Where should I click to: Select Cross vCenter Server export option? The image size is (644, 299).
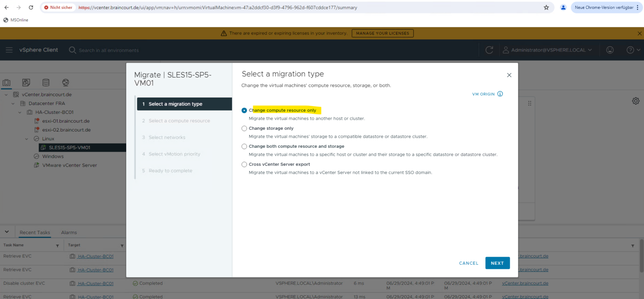tap(244, 164)
